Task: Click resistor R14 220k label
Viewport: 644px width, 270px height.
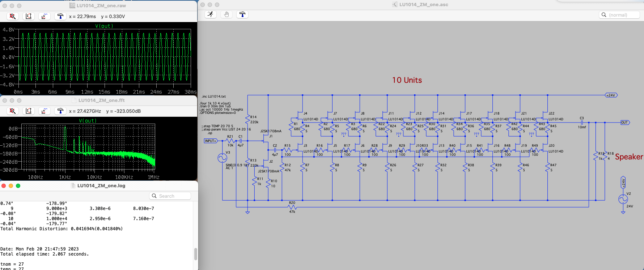Action: pos(254,119)
